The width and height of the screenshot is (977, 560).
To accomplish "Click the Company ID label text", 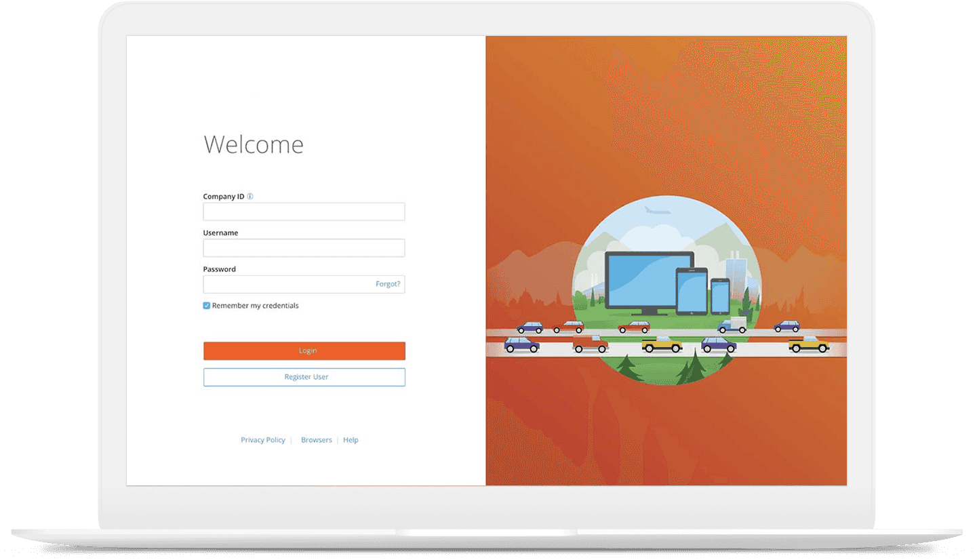I will pos(224,197).
